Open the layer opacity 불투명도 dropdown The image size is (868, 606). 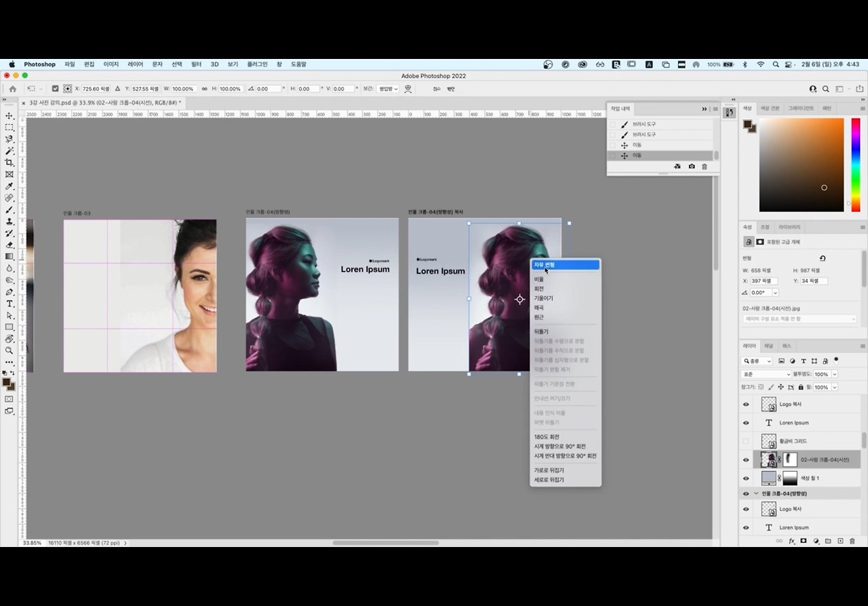pos(834,374)
